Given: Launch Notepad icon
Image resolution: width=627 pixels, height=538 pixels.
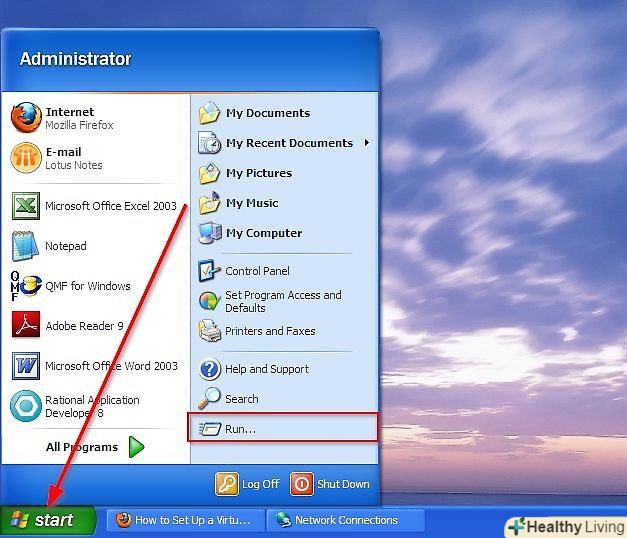Looking at the screenshot, I should click(25, 246).
